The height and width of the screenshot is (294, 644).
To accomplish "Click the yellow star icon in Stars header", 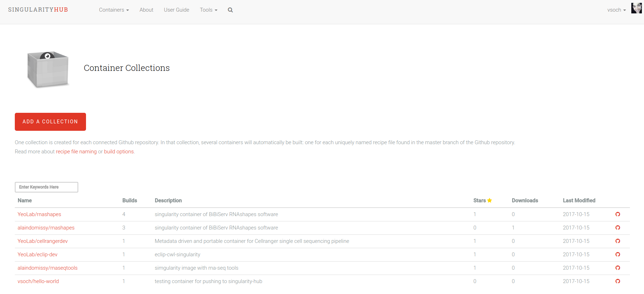I will coord(490,200).
